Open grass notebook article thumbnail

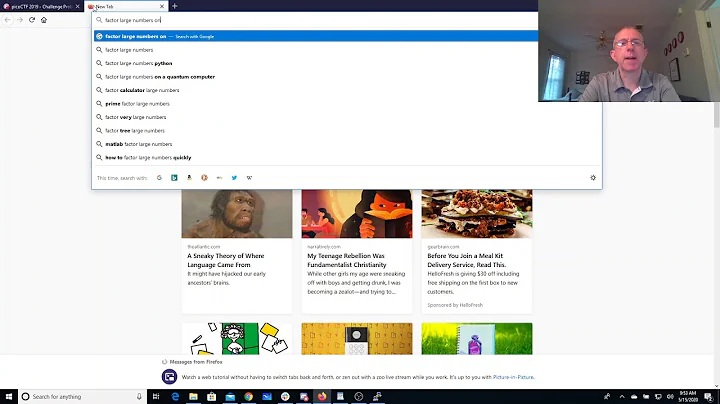point(477,339)
